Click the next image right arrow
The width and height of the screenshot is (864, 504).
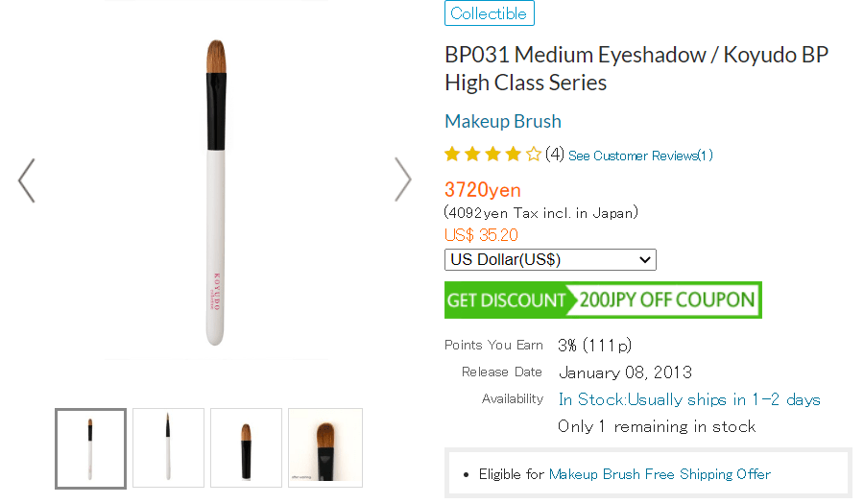click(403, 180)
